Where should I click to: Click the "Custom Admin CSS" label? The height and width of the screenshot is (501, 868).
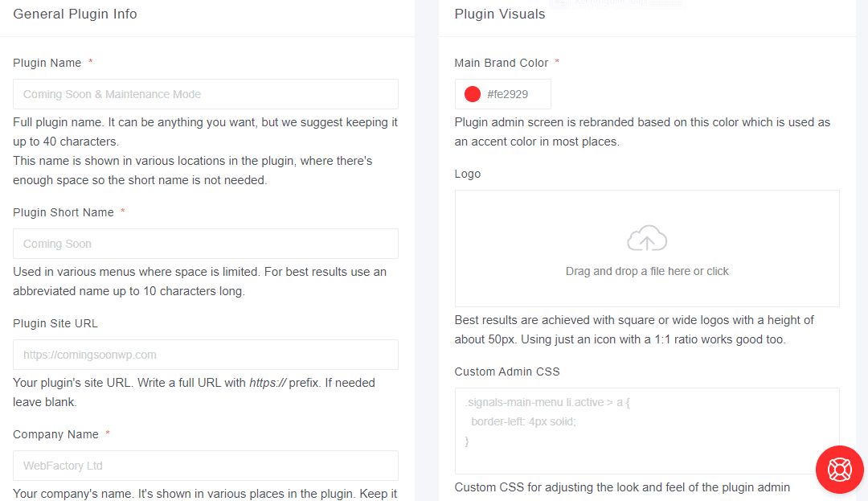pyautogui.click(x=507, y=372)
